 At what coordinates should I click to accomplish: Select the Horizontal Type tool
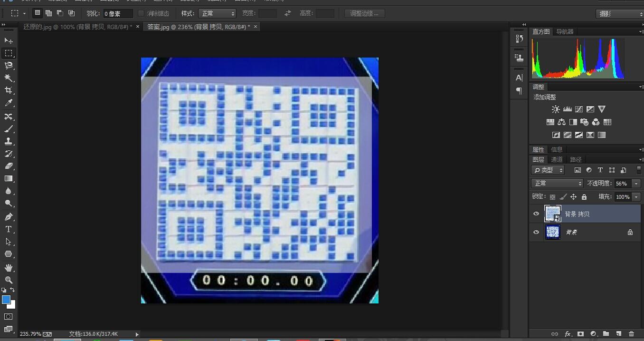click(9, 229)
